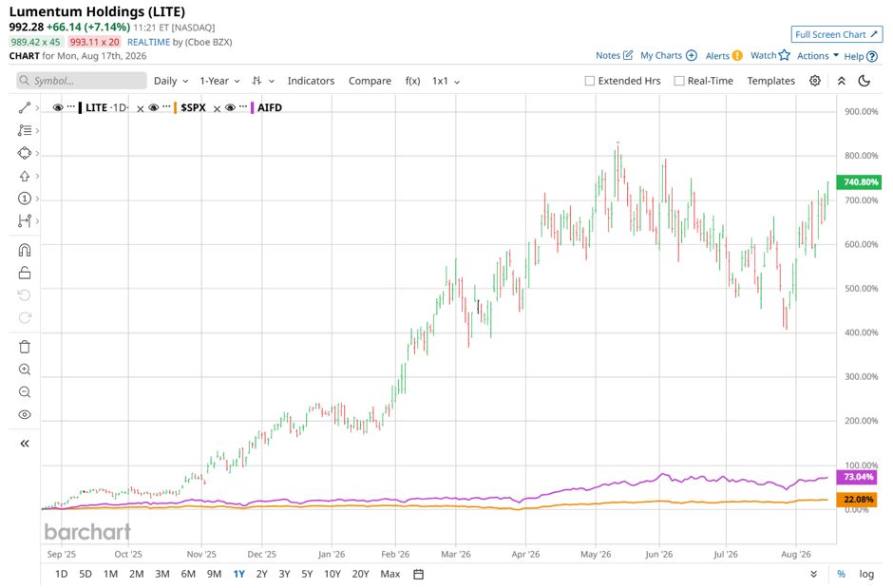Select the 5Y range tab

(307, 574)
